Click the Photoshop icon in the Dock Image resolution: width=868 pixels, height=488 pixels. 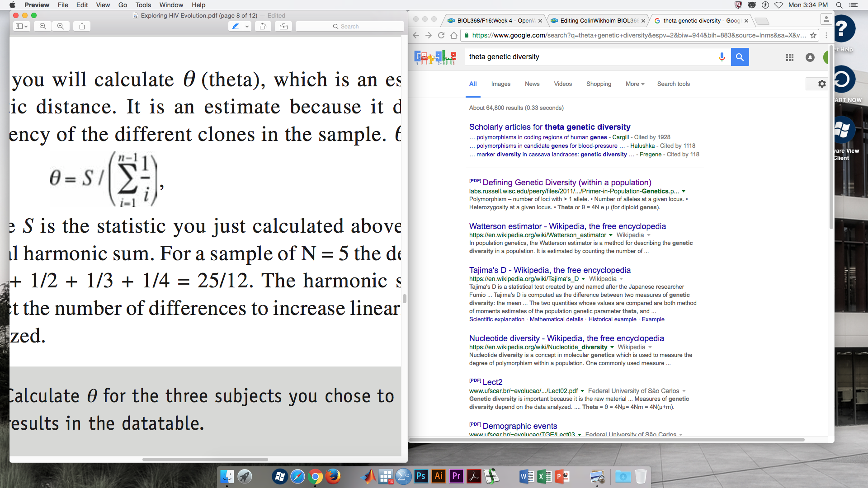pyautogui.click(x=420, y=476)
